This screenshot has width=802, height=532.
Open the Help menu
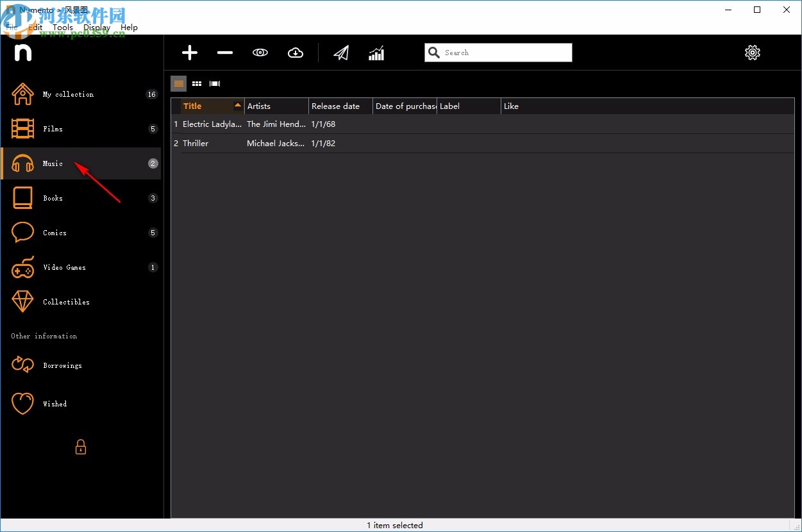[129, 28]
